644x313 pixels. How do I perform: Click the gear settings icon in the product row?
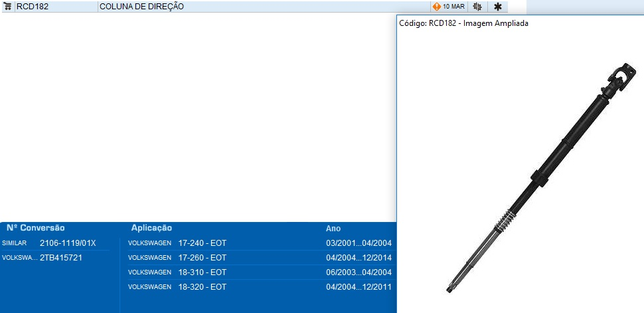coord(477,7)
